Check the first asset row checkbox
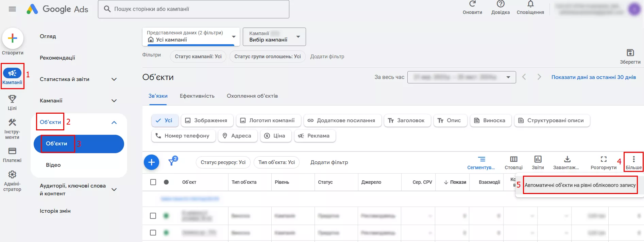Viewport: 644px width, 242px height. [153, 216]
